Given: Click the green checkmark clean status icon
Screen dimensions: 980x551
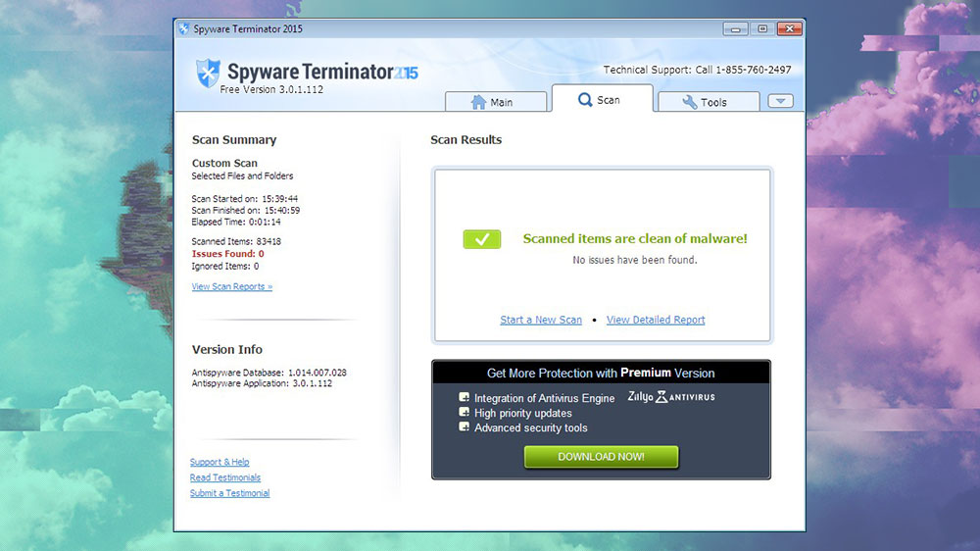Looking at the screenshot, I should [x=482, y=239].
